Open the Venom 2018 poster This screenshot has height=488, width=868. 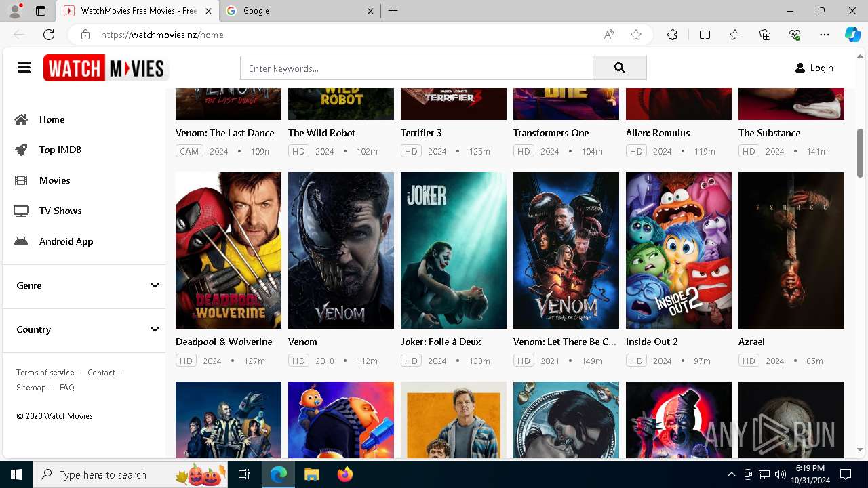pyautogui.click(x=341, y=250)
